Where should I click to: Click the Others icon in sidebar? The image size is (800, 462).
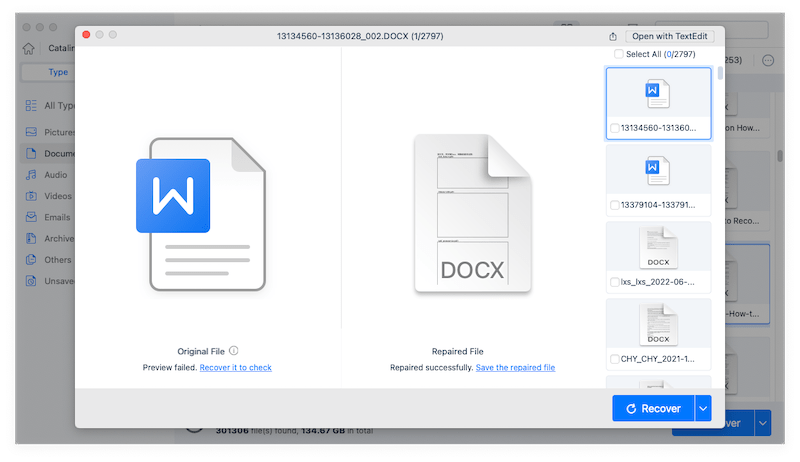pyautogui.click(x=31, y=260)
